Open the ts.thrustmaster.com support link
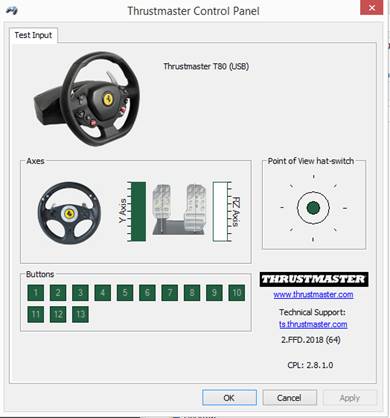 [313, 324]
